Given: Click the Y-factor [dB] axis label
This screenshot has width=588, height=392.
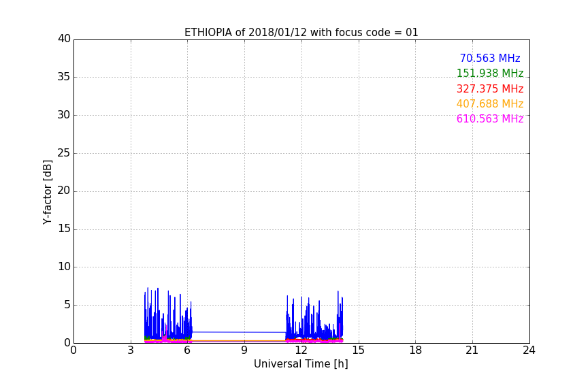Looking at the screenshot, I should pyautogui.click(x=47, y=192).
